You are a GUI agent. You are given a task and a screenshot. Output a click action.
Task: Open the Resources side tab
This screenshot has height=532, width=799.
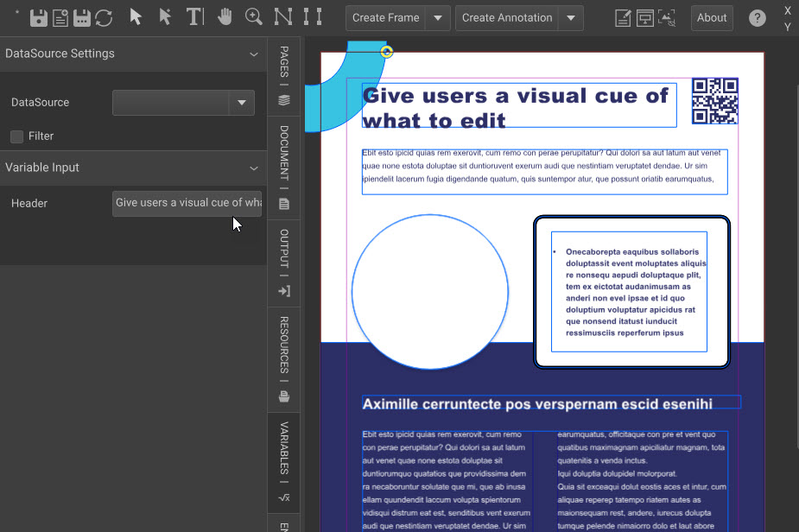(x=283, y=358)
